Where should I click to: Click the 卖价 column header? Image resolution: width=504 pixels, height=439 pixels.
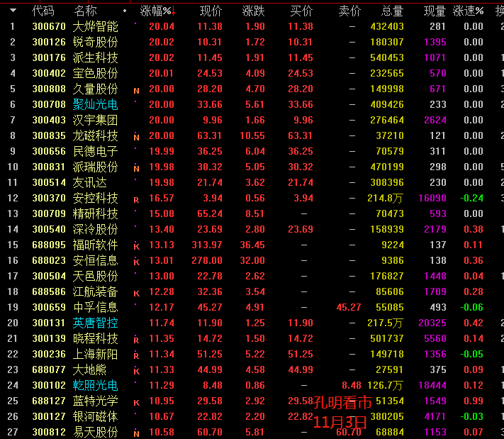[349, 11]
